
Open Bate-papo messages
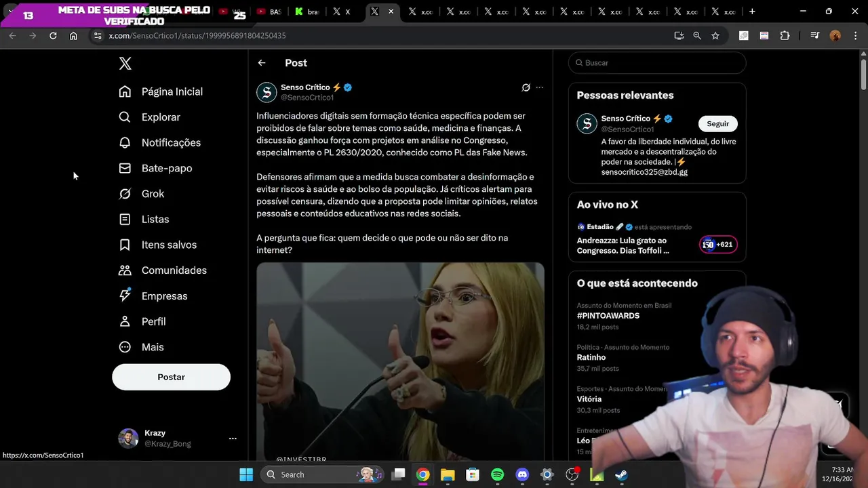(155, 168)
